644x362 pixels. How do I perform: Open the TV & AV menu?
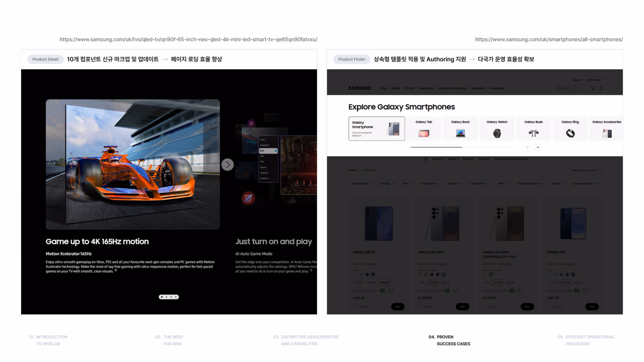coord(409,88)
